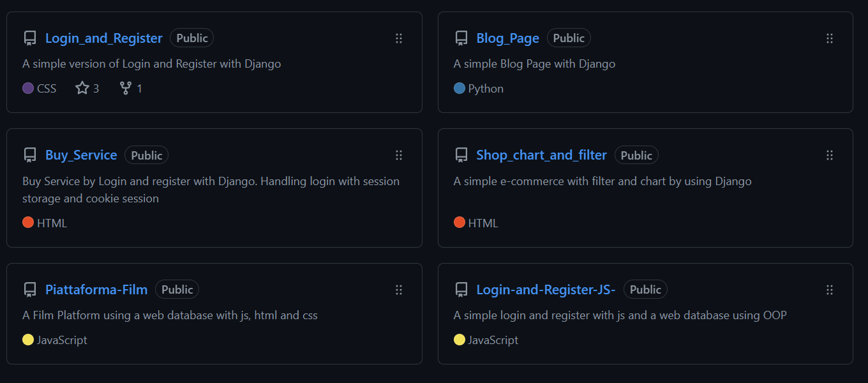Click the drag handle on Buy_Service card
This screenshot has width=868, height=383.
399,155
